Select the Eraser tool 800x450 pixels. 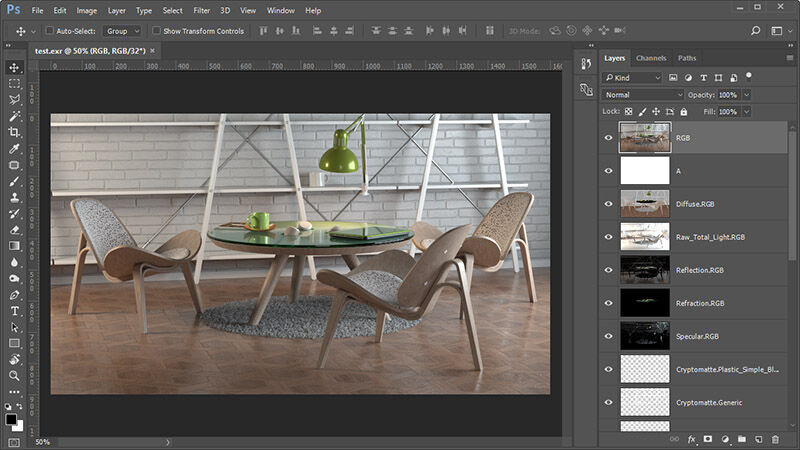click(x=14, y=229)
